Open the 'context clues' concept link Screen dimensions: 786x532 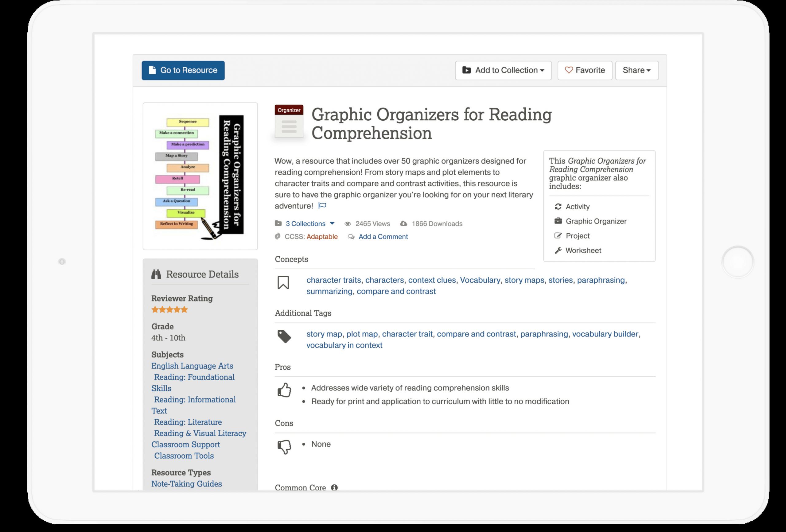click(432, 280)
